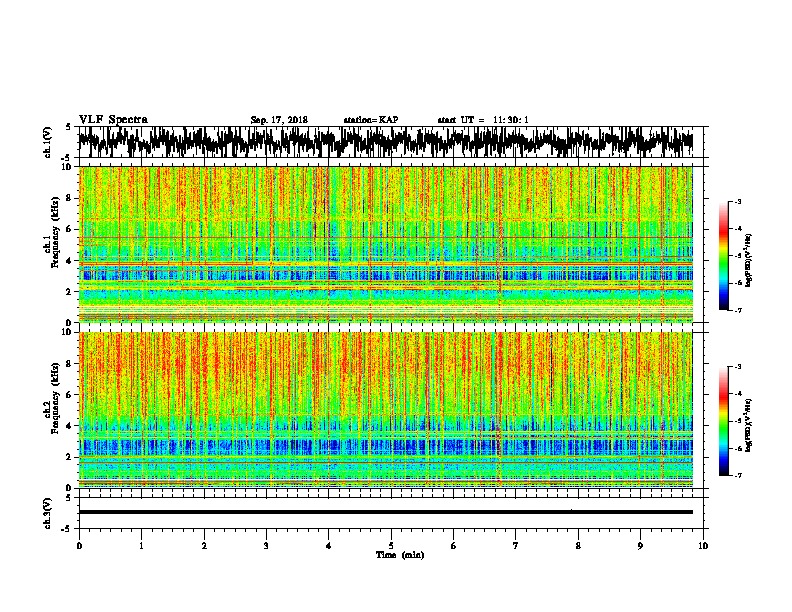Click the ch.2 "Frequency (kHz)" axis label

[x=55, y=397]
